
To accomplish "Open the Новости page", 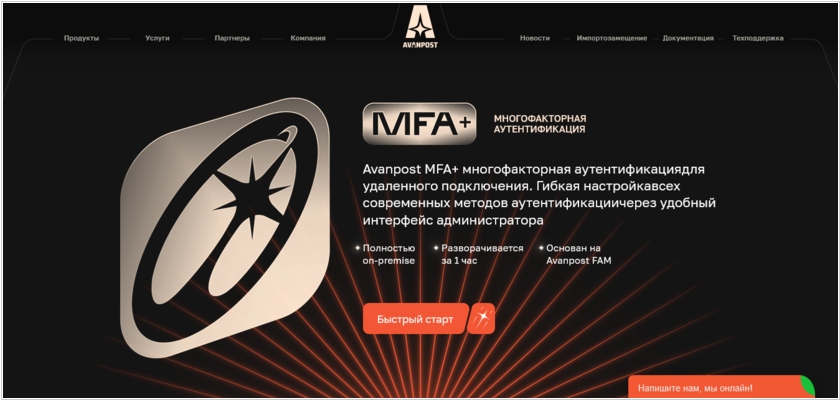I will (x=535, y=38).
